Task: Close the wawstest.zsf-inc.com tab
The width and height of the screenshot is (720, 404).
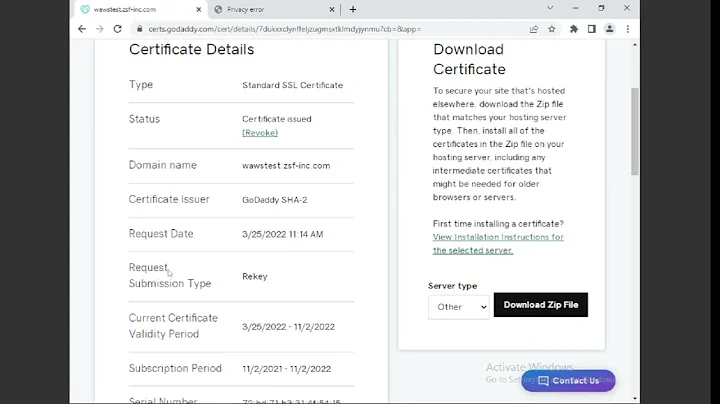Action: pos(198,9)
